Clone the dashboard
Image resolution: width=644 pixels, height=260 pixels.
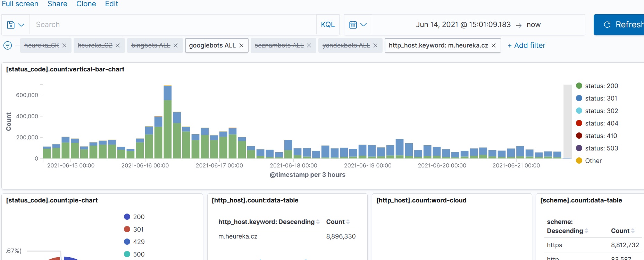coord(86,4)
